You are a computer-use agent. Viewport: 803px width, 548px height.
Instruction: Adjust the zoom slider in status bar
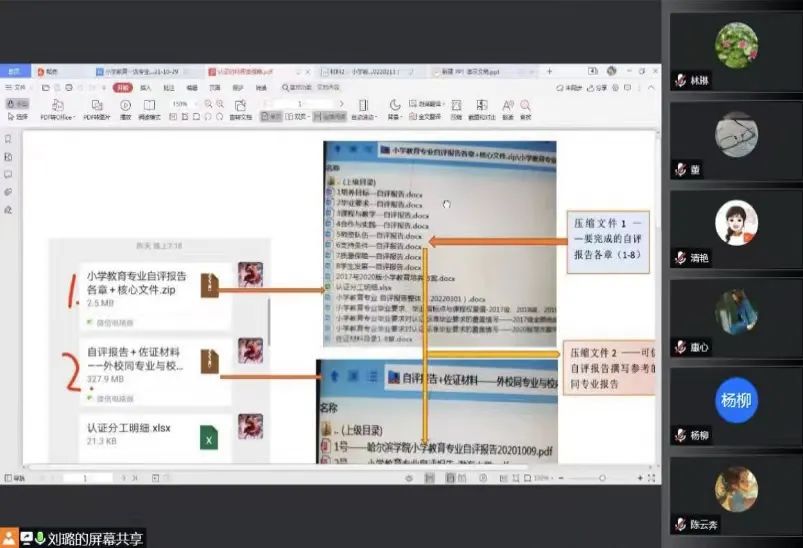click(600, 479)
